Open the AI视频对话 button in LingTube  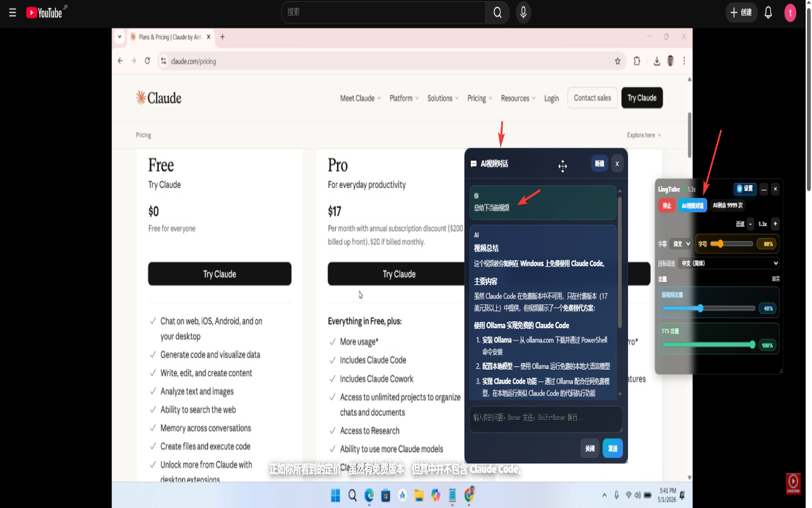pos(692,205)
